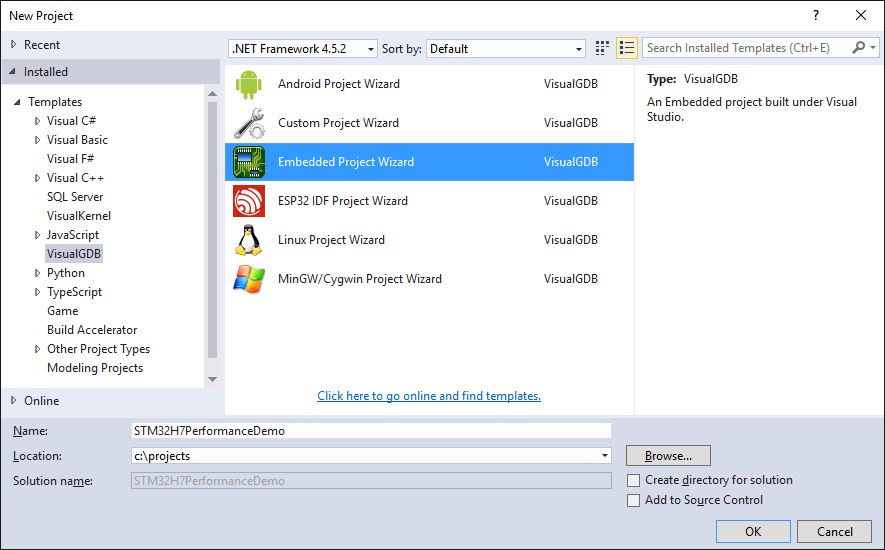Click the templates tree scrollbar thumb

212,230
